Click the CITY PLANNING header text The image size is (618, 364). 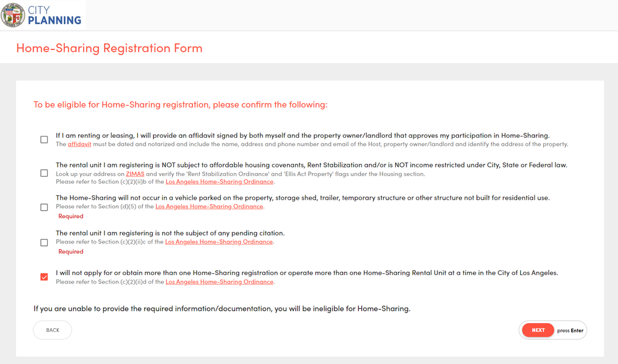[x=54, y=15]
